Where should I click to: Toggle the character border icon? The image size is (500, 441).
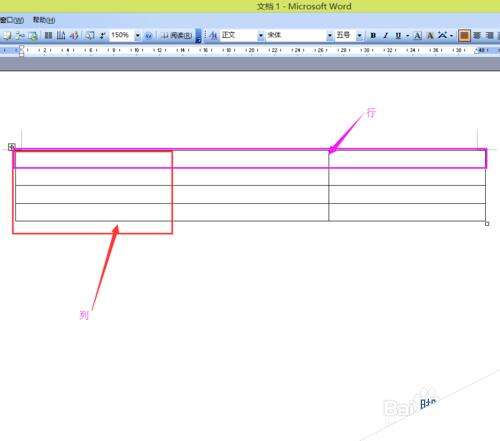click(418, 35)
